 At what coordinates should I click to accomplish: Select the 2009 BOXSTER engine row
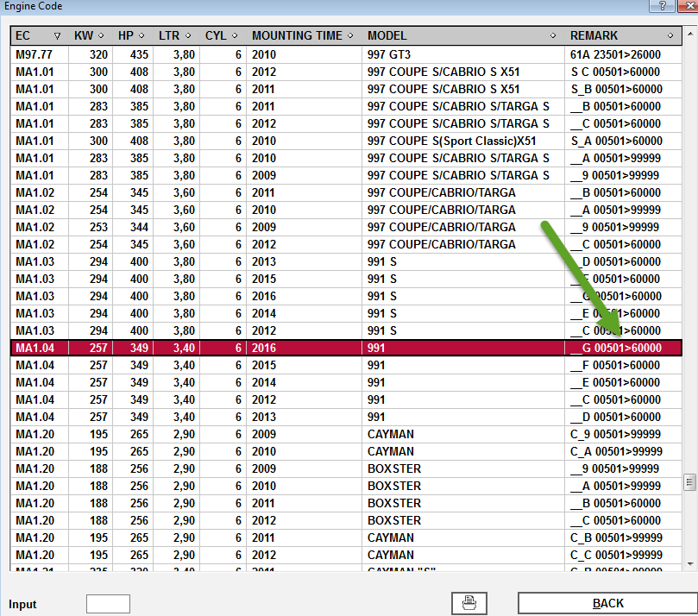(x=345, y=468)
